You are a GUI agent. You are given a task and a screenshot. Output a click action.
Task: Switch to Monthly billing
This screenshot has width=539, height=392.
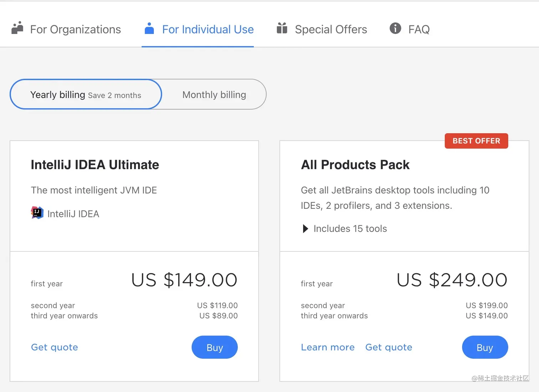tap(214, 95)
